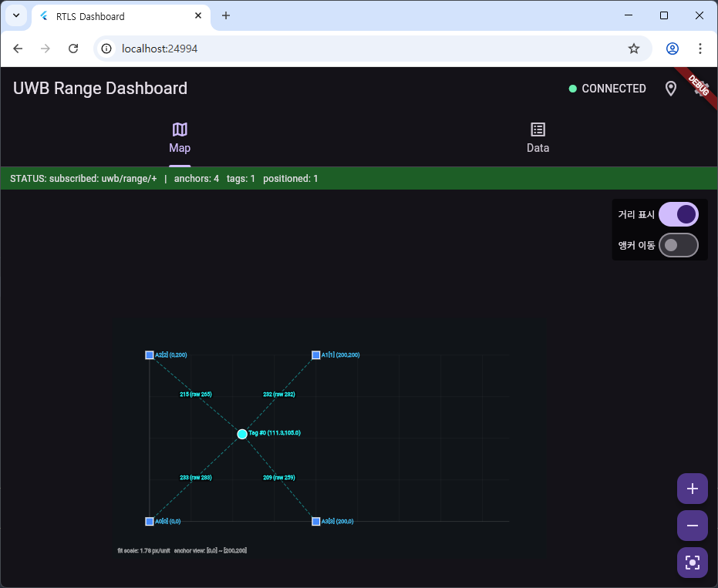
Task: Select anchor A3[3] square marker
Action: [316, 522]
